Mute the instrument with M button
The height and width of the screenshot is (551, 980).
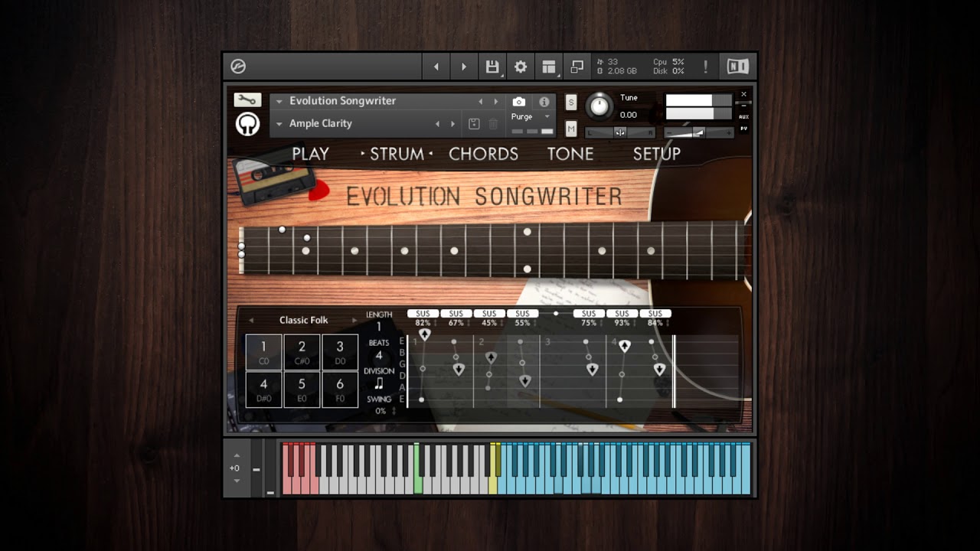pyautogui.click(x=571, y=129)
